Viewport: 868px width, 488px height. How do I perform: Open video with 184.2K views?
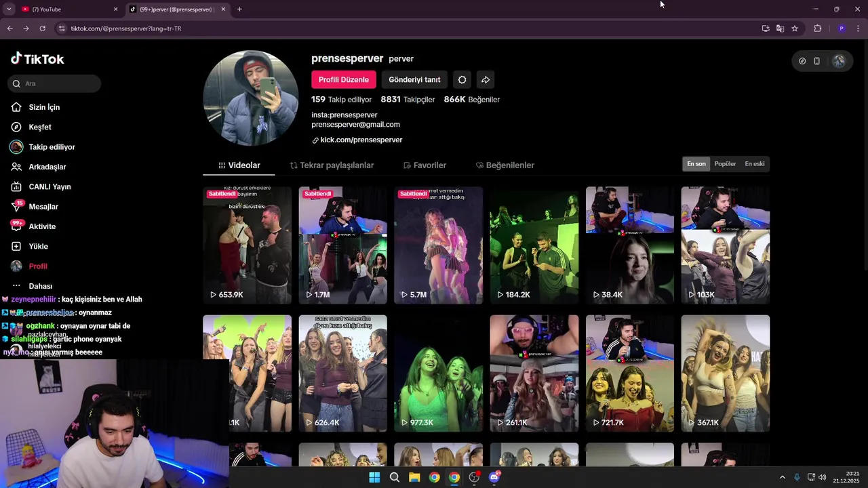[534, 245]
